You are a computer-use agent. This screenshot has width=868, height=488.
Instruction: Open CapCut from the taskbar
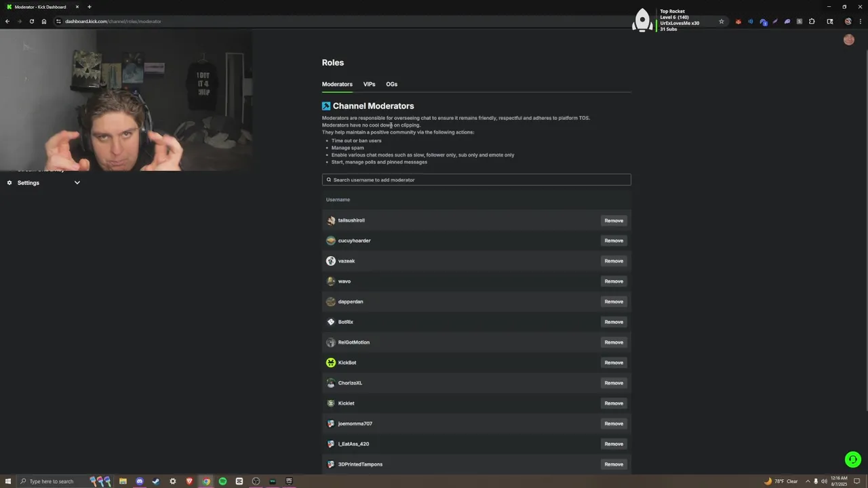[239, 481]
